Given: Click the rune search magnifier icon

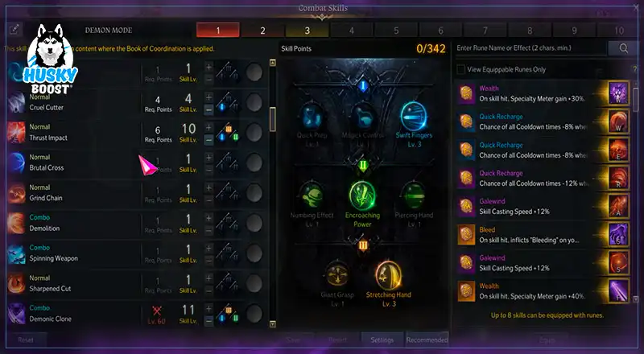Looking at the screenshot, I should pos(623,48).
